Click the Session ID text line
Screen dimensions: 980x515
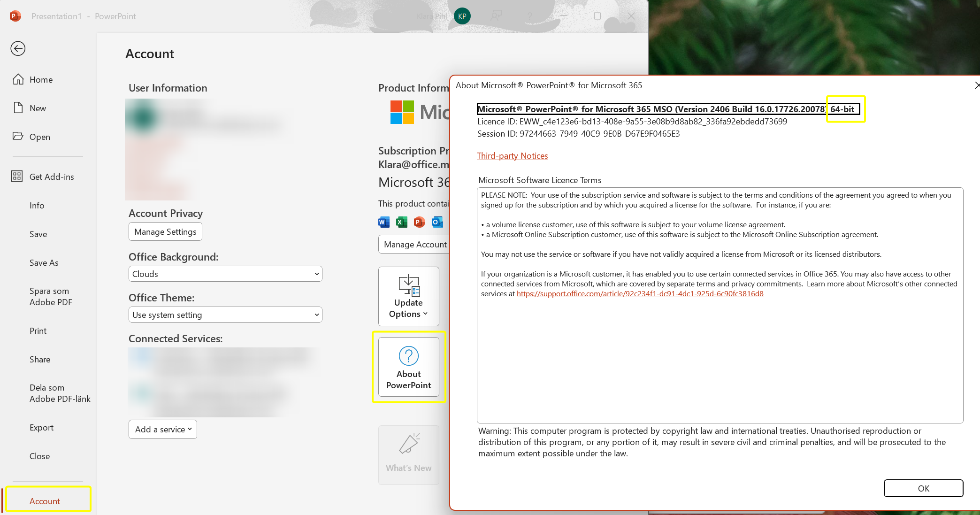click(x=578, y=133)
